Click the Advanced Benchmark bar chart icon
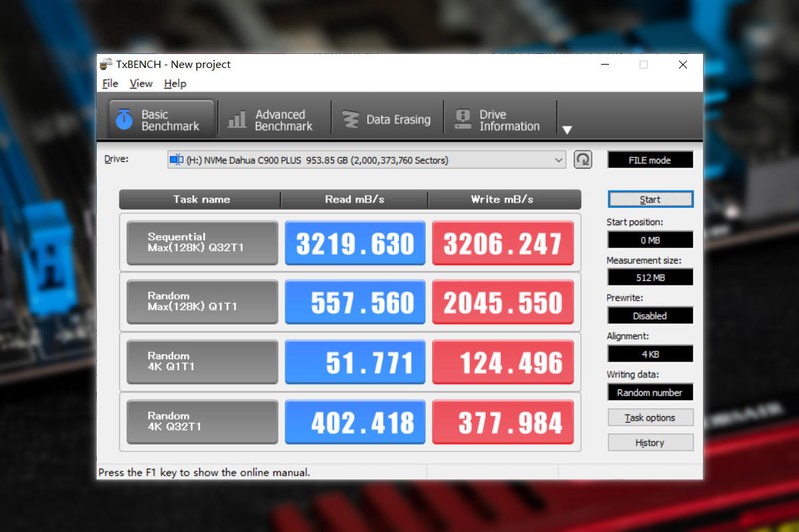This screenshot has width=799, height=532. pyautogui.click(x=237, y=120)
